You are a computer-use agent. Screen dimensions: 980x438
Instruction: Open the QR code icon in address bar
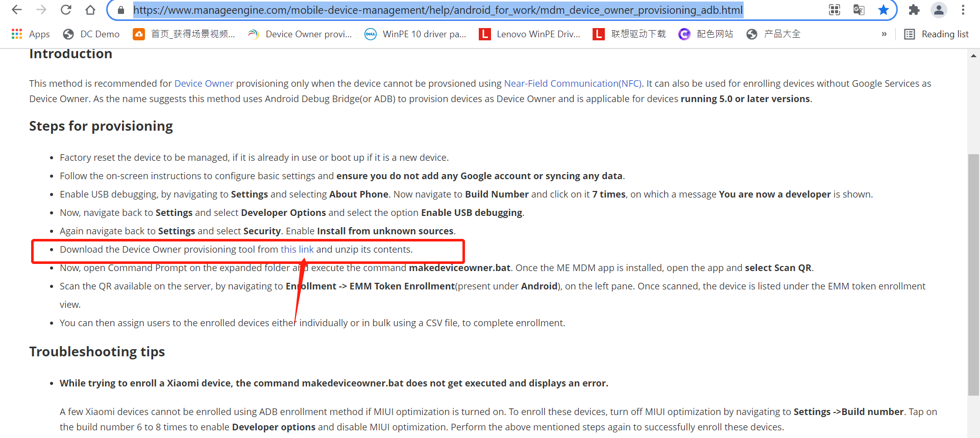pyautogui.click(x=835, y=10)
